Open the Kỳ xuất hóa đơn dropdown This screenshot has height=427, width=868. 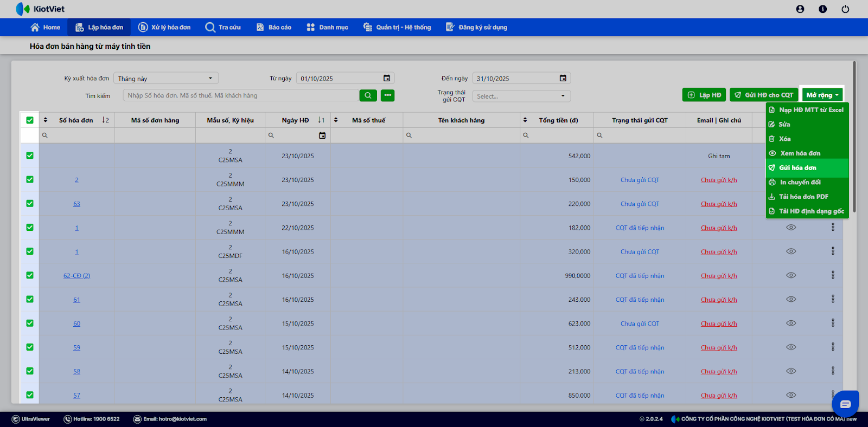pos(166,79)
